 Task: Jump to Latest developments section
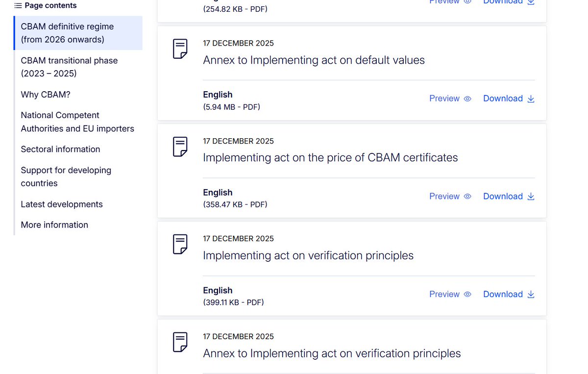[x=62, y=204]
